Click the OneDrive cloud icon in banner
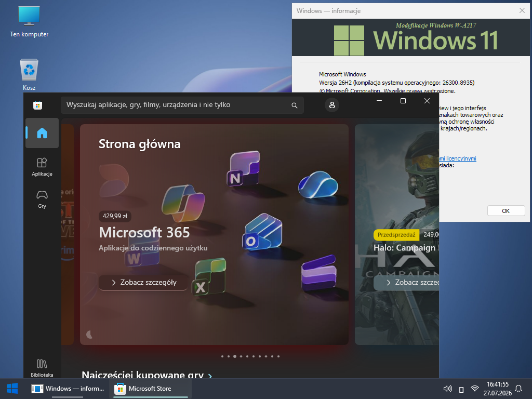532x399 pixels. point(318,184)
